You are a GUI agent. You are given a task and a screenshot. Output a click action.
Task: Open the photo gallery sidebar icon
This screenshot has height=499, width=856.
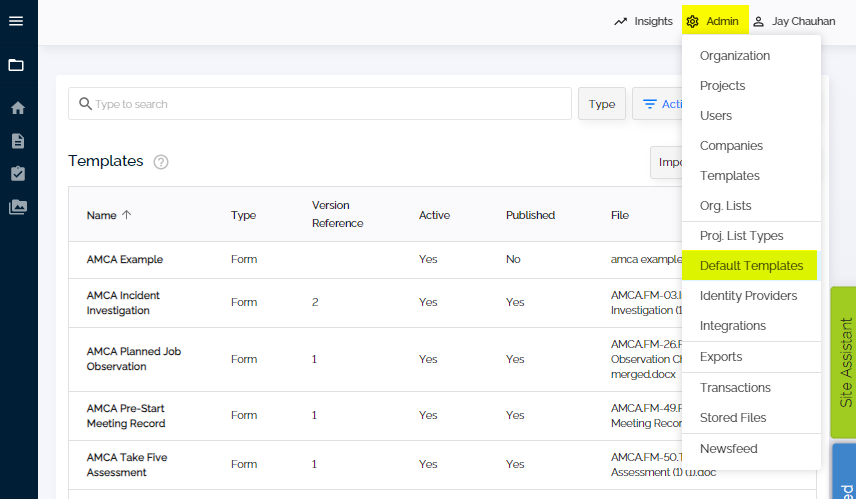point(18,207)
